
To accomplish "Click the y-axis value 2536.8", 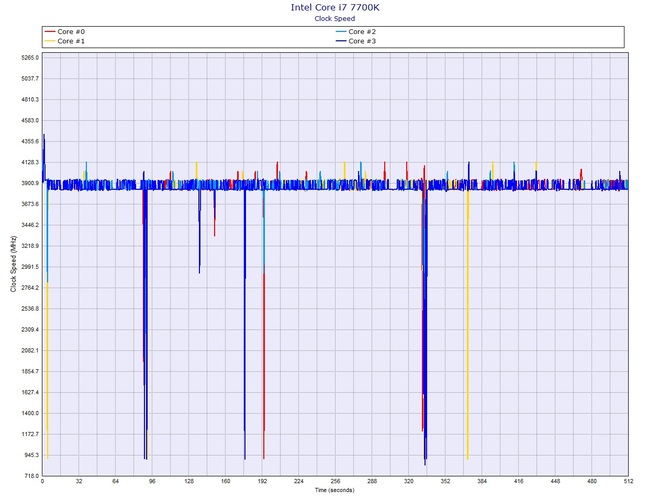I will tap(30, 309).
